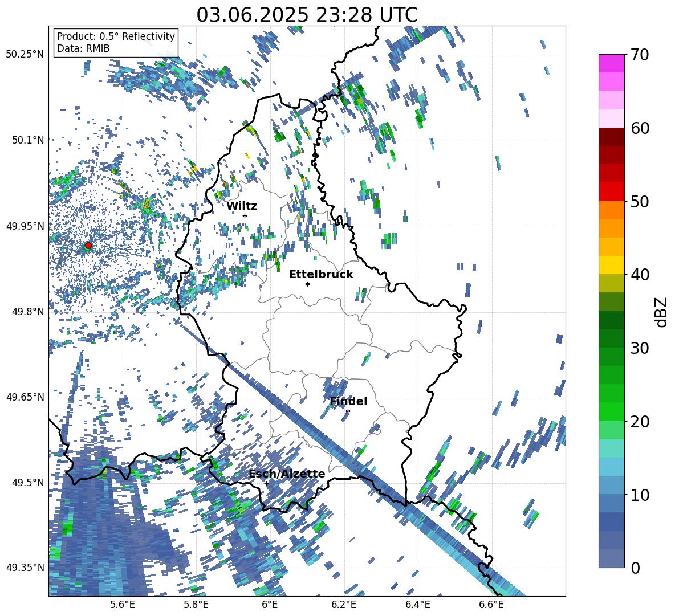Image resolution: width=675 pixels, height=616 pixels.
Task: Click the 50.1°N latitude label
Action: click(28, 140)
